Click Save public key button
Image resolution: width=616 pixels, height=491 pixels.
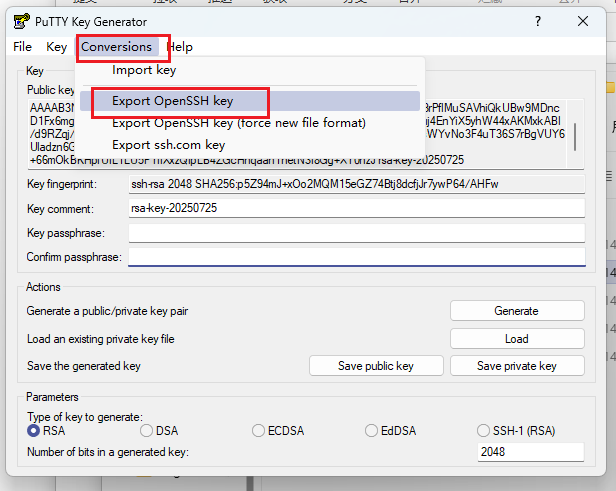pos(375,366)
